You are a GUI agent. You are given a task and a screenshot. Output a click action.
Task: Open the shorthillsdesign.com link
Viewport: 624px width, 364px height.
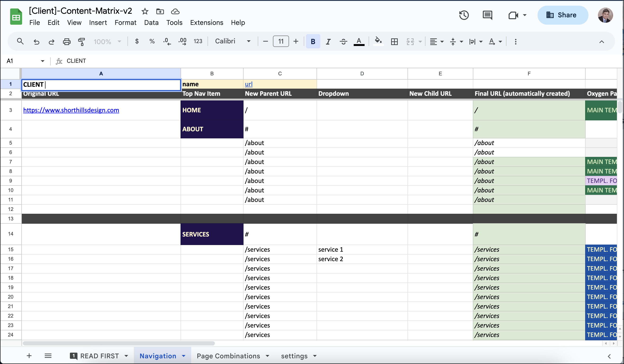pyautogui.click(x=71, y=110)
